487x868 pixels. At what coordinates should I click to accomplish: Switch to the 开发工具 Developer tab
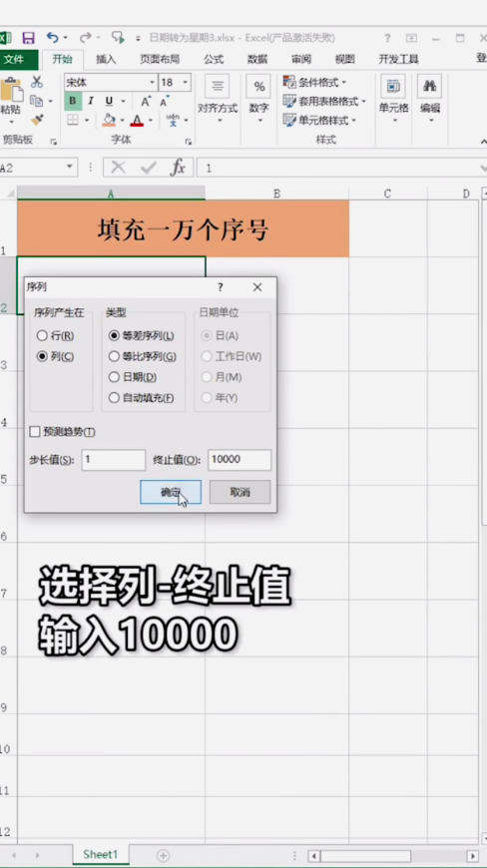click(x=398, y=59)
